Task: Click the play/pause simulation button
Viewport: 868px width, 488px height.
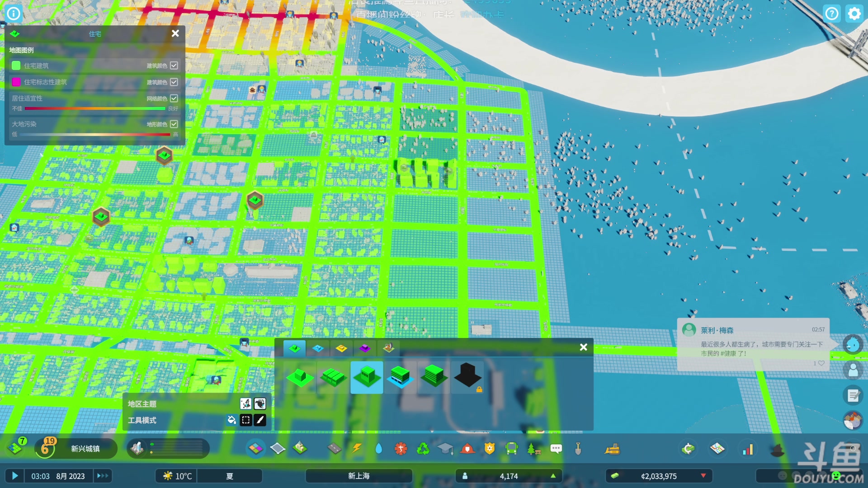Action: (x=15, y=476)
